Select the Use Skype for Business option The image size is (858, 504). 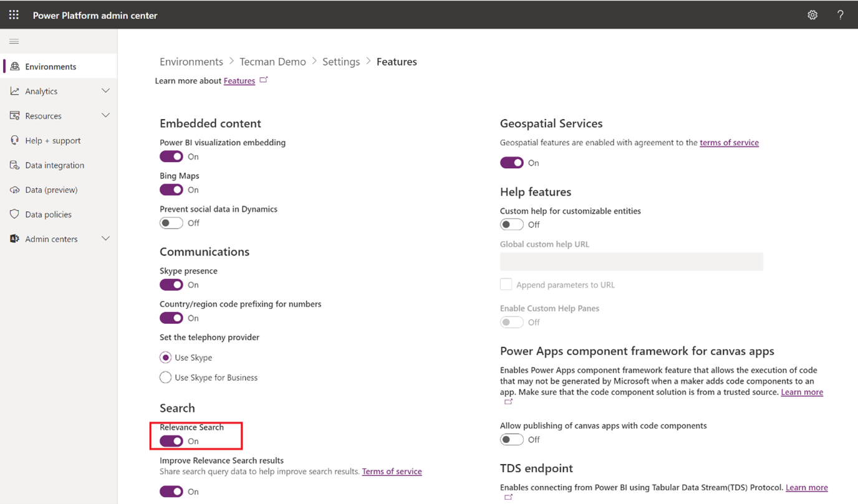[165, 377]
